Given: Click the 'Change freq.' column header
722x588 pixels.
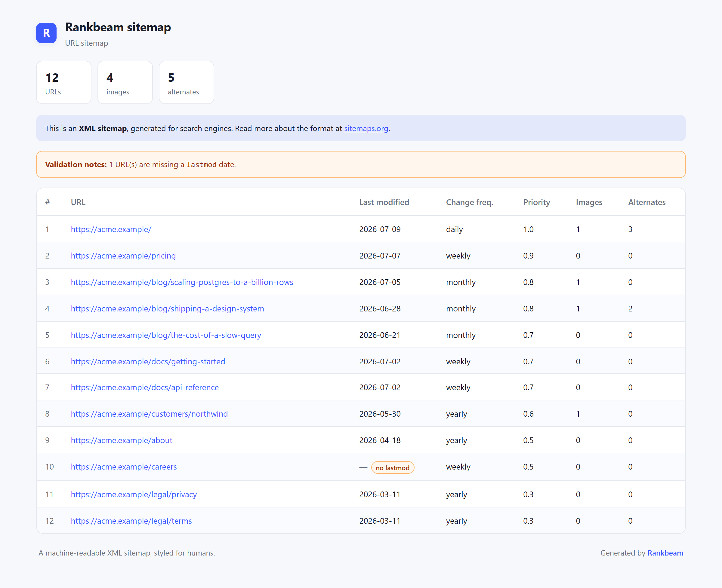Looking at the screenshot, I should [x=470, y=202].
